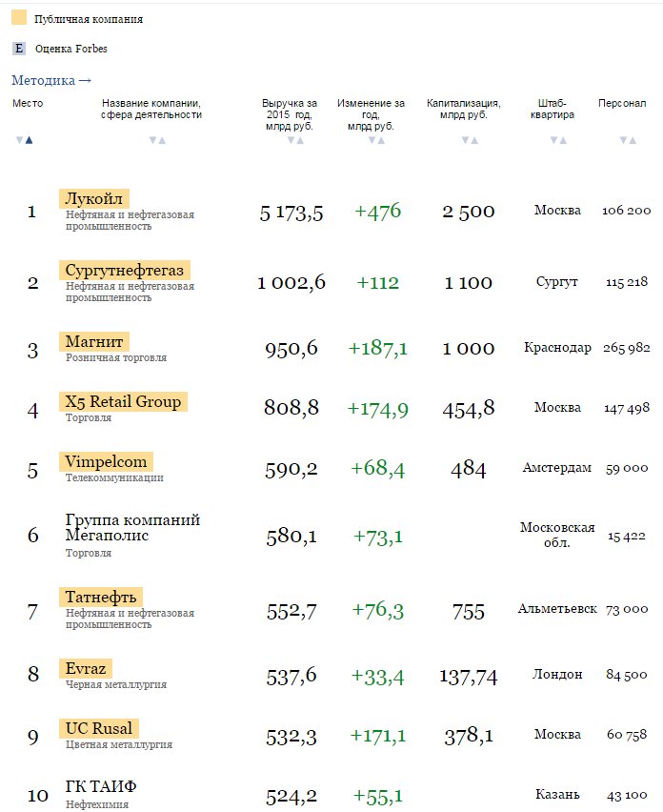The width and height of the screenshot is (663, 812).
Task: Select Vimpelcom revenue 590,2
Action: click(291, 469)
